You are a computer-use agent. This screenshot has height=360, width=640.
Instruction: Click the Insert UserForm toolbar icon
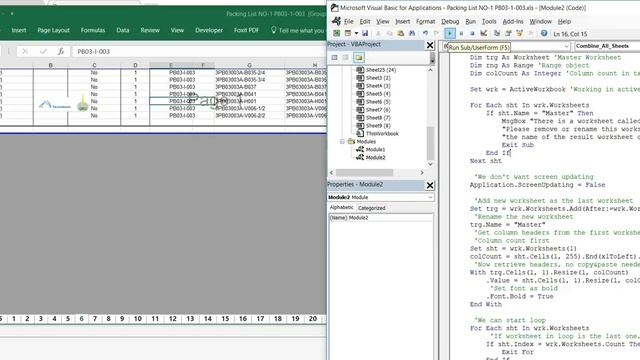[x=348, y=33]
